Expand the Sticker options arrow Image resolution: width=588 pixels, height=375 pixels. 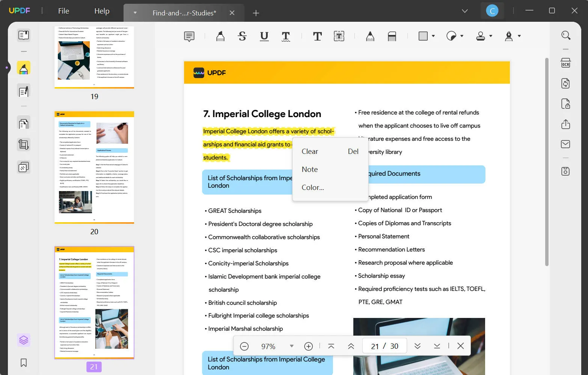tap(462, 36)
